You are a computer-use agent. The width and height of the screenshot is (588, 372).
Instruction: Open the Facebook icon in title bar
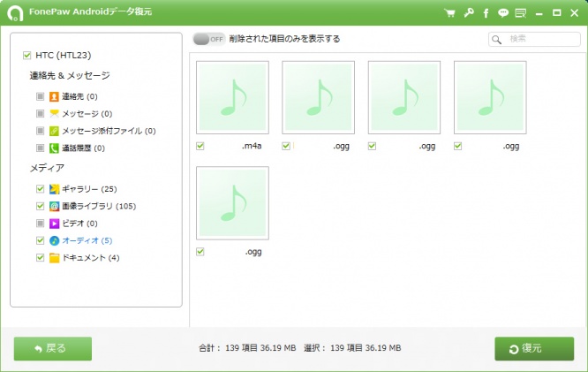tap(486, 13)
